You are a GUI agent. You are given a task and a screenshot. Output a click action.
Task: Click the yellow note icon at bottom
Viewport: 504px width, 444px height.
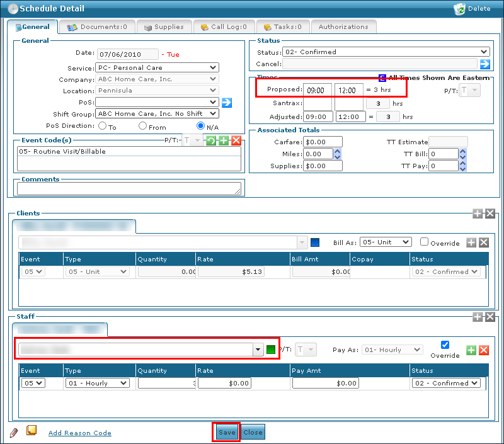point(31,431)
